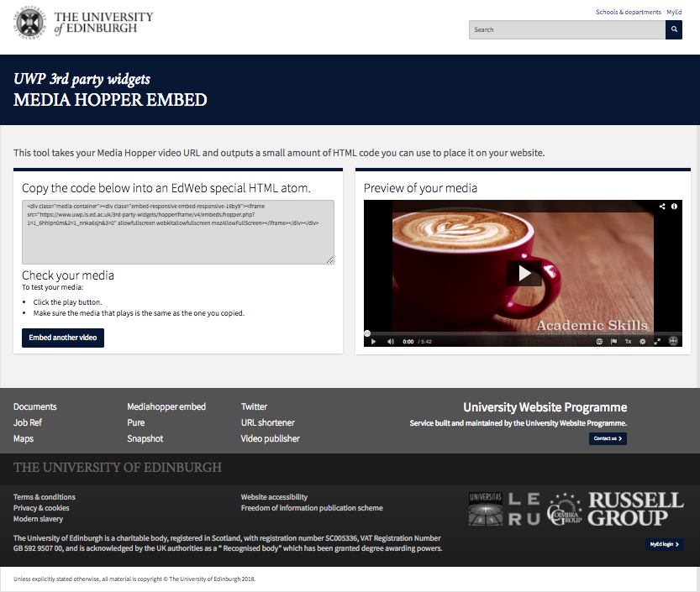The width and height of the screenshot is (700, 592).
Task: Open Freedom of information publication scheme link
Action: pyautogui.click(x=312, y=508)
